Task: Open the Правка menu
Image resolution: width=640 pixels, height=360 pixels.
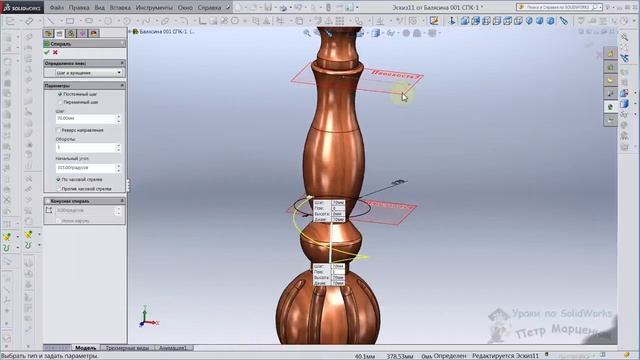Action: point(79,8)
